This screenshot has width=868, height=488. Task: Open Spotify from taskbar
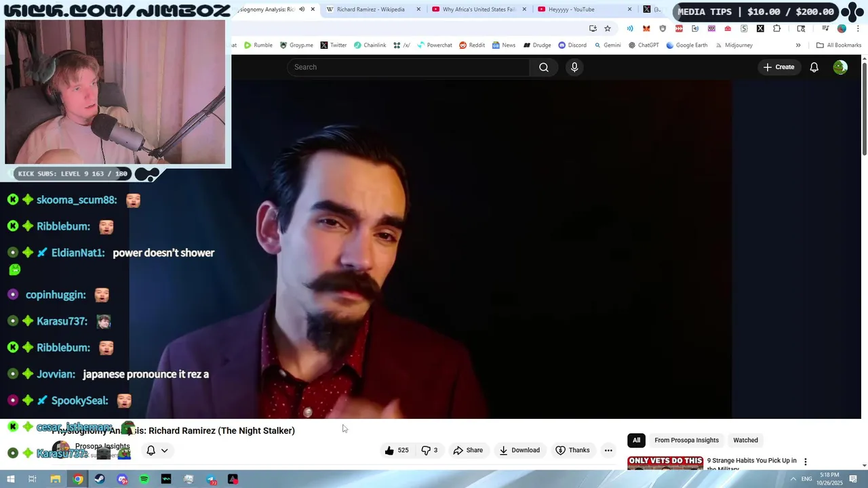(x=144, y=479)
